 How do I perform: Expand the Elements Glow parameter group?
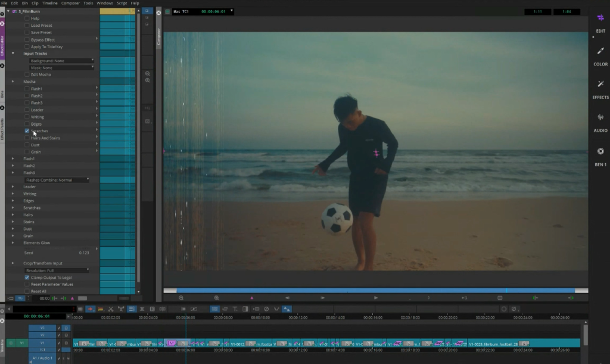[13, 243]
